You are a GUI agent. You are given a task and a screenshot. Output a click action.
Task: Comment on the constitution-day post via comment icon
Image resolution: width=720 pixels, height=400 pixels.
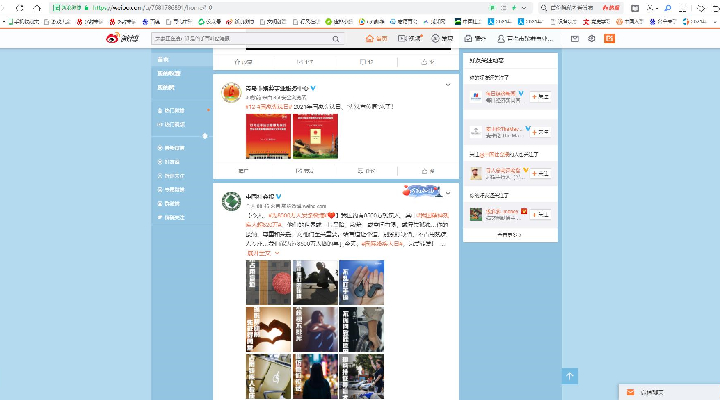point(366,171)
